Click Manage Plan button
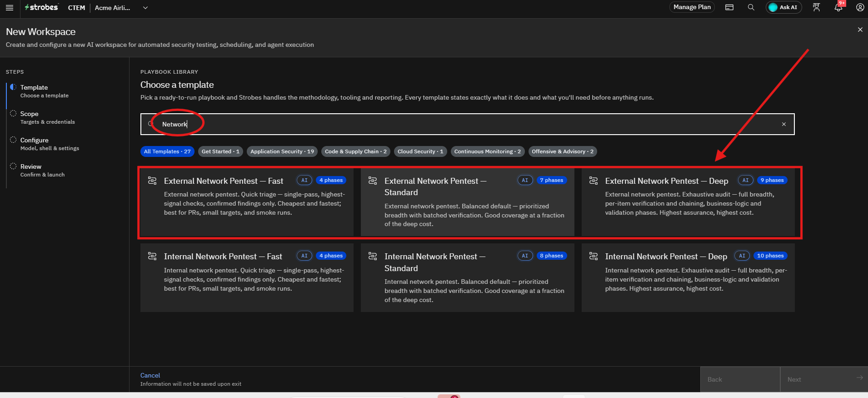 coord(692,7)
